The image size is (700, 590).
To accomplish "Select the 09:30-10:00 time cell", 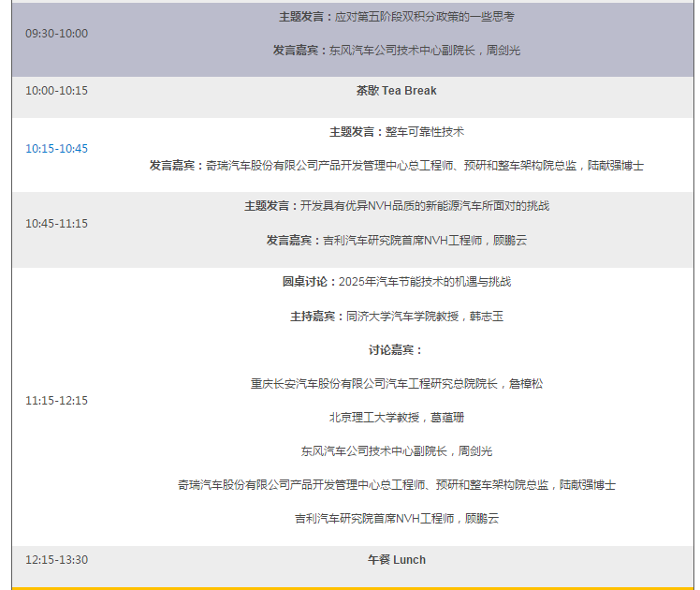I will click(56, 34).
